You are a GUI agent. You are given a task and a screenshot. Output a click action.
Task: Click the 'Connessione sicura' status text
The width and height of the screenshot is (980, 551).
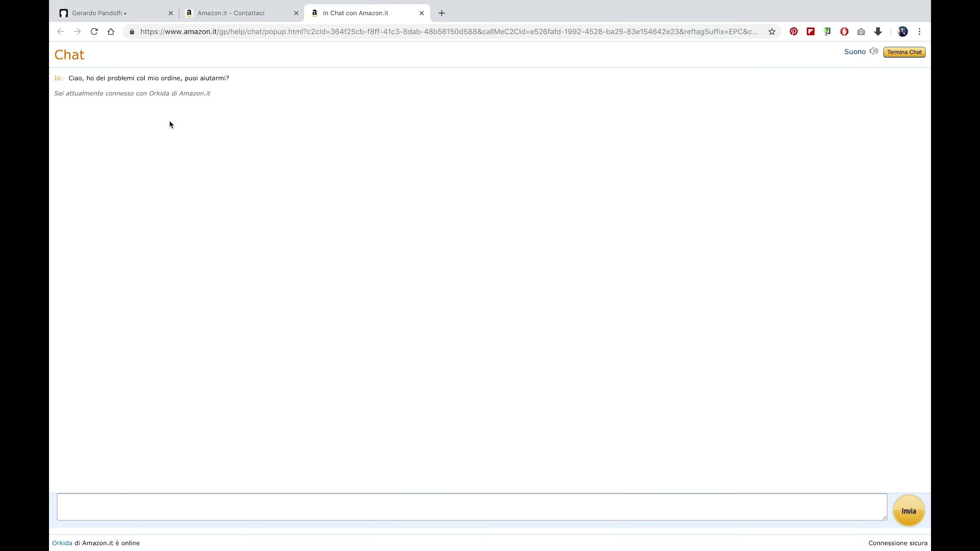coord(898,543)
